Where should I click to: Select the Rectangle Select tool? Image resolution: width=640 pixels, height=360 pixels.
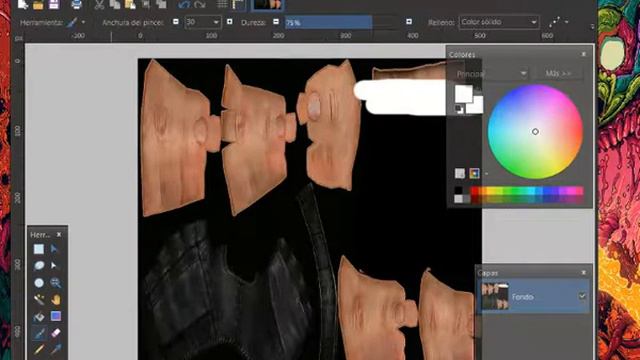point(39,249)
